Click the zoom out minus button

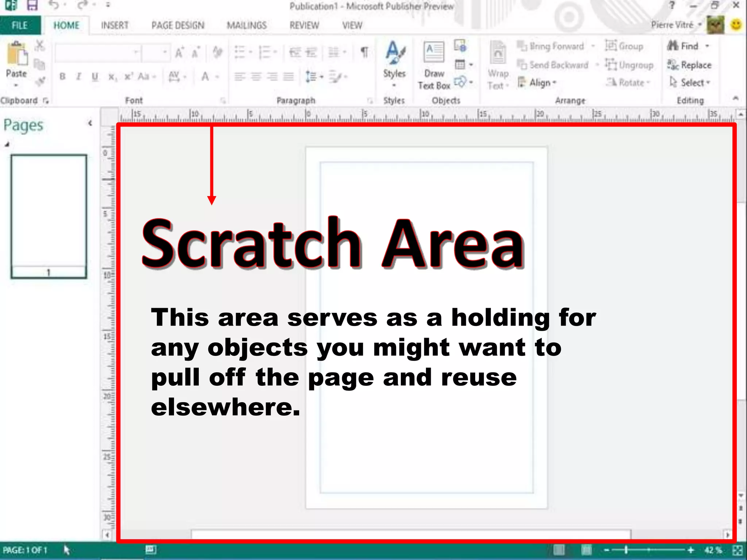(607, 550)
